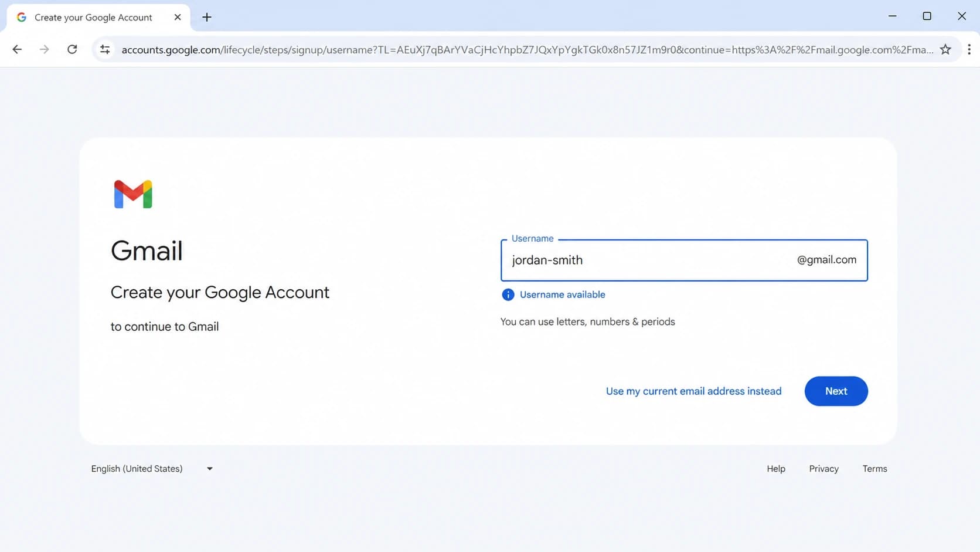The width and height of the screenshot is (980, 552).
Task: Minimize the Chrome window
Action: click(892, 16)
